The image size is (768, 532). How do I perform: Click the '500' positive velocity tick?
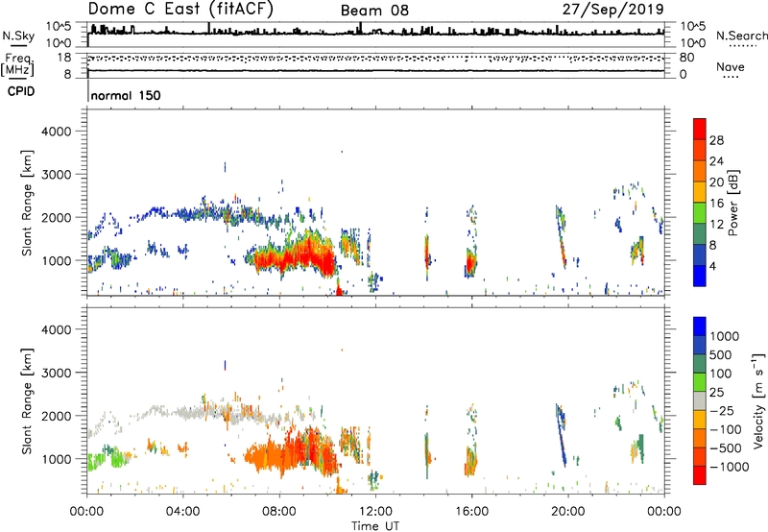[x=721, y=354]
